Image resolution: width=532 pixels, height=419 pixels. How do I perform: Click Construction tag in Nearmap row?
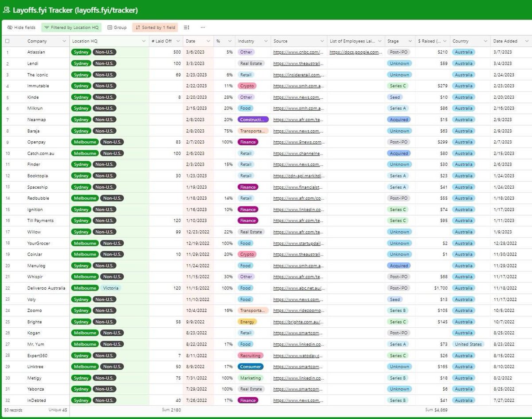[253, 120]
